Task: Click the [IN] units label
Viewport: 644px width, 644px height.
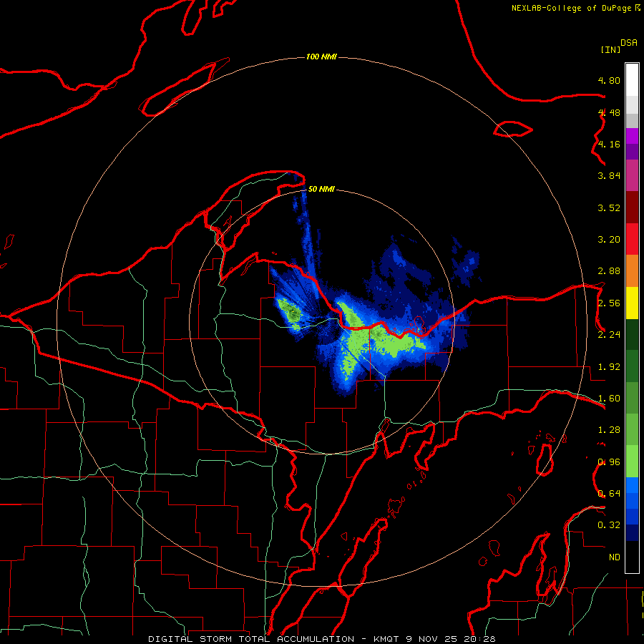Action: [x=610, y=50]
